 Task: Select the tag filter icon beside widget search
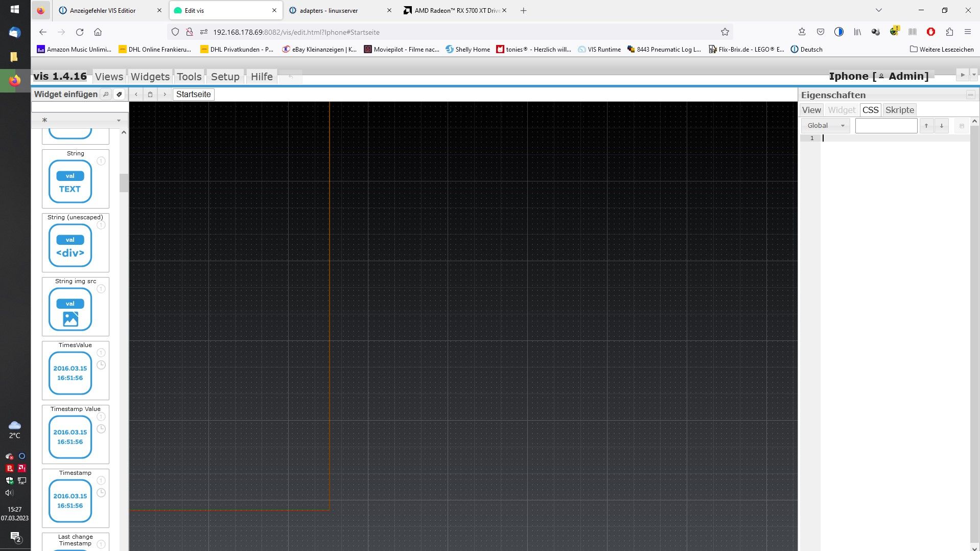pos(119,94)
